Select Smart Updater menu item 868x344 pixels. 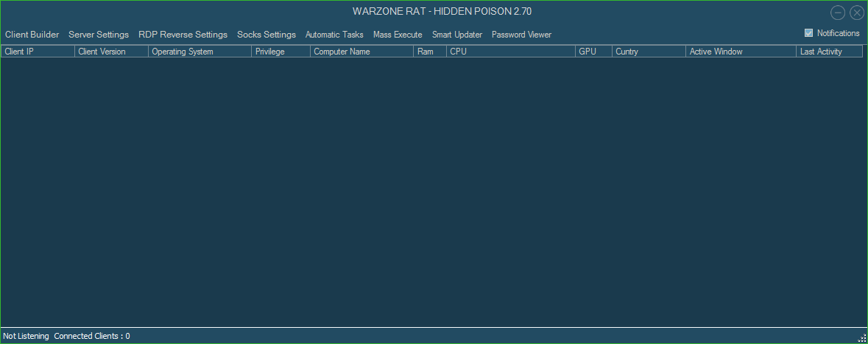[x=457, y=35]
